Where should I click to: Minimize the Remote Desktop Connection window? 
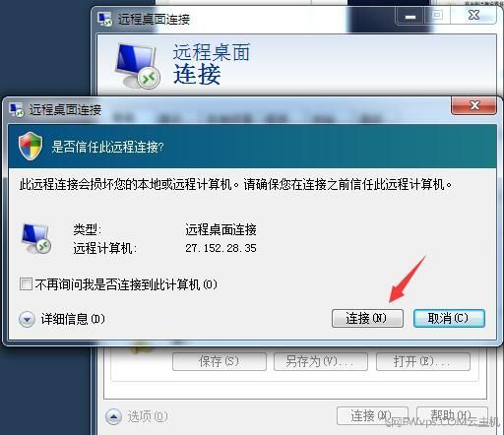point(410,16)
